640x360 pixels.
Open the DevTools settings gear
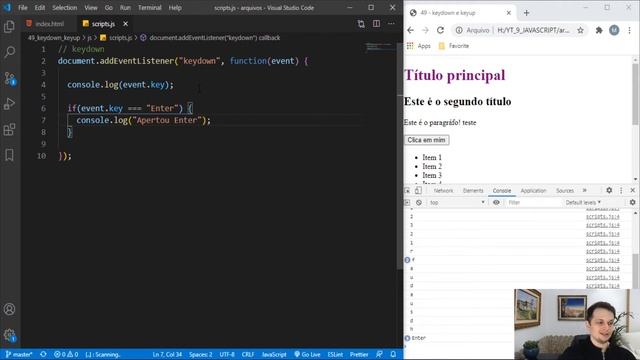609,191
